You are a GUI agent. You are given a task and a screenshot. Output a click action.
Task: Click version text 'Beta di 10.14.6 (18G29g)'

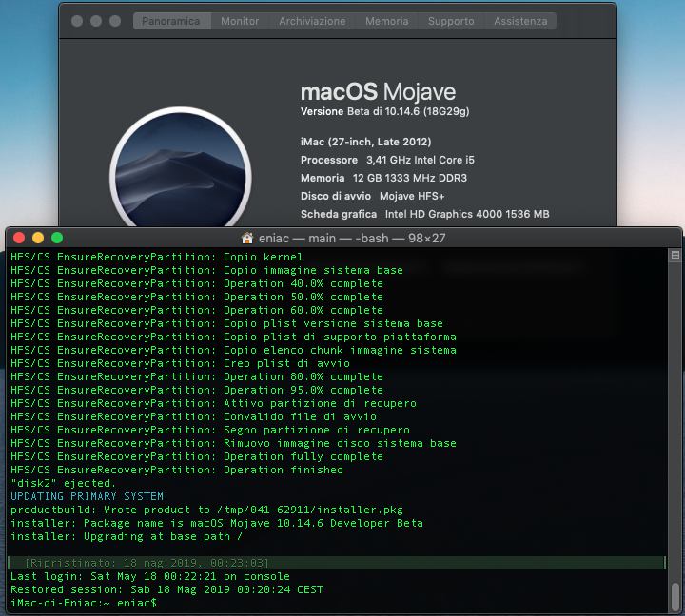click(x=408, y=112)
